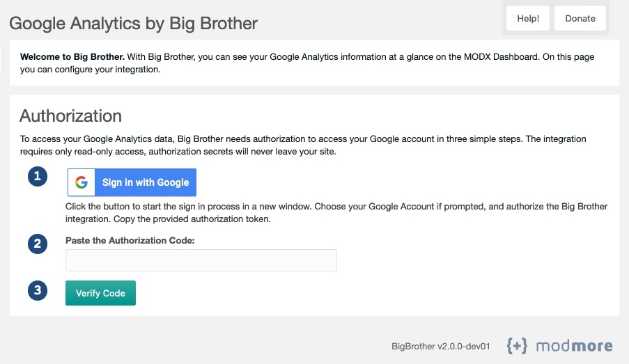Click the Google Analytics by Big Brother title

(133, 23)
